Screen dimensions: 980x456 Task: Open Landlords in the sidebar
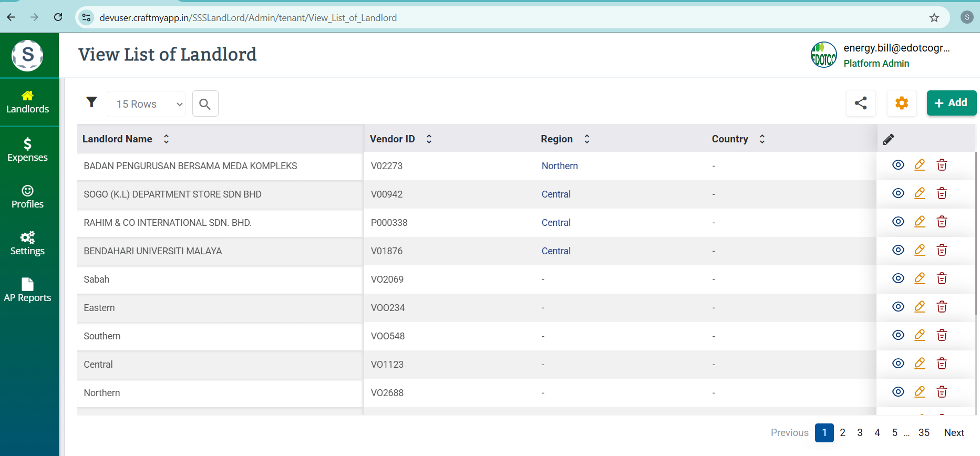click(x=28, y=102)
